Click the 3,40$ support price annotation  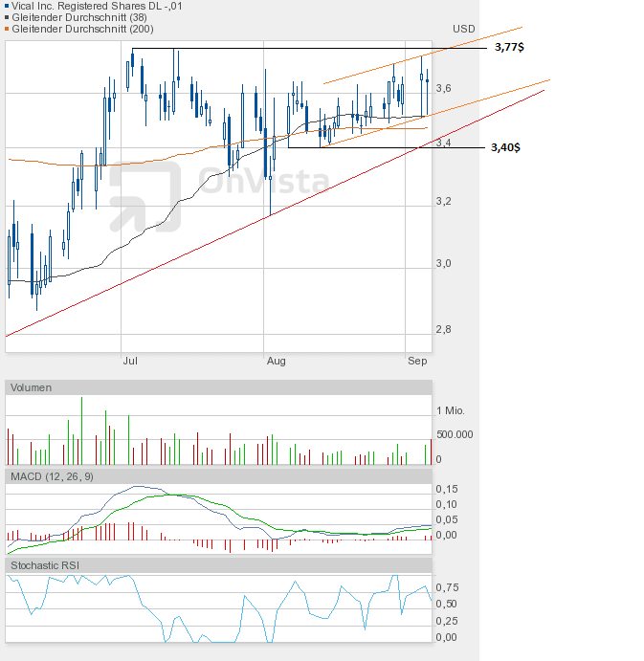tap(505, 148)
